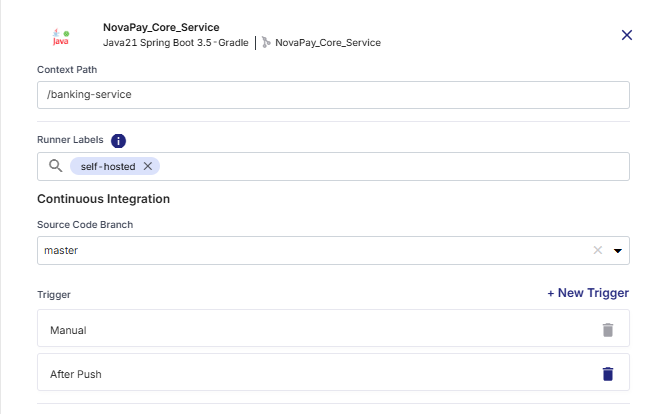Click the git branch icon beside repository name

[266, 42]
